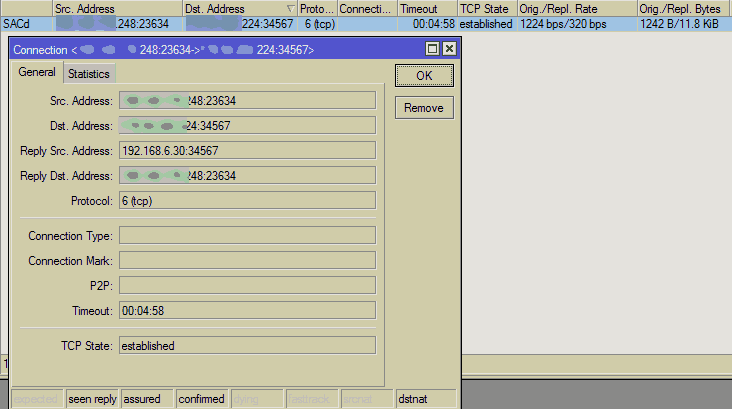Switch to the Statistics tab
This screenshot has width=732, height=409.
[89, 74]
